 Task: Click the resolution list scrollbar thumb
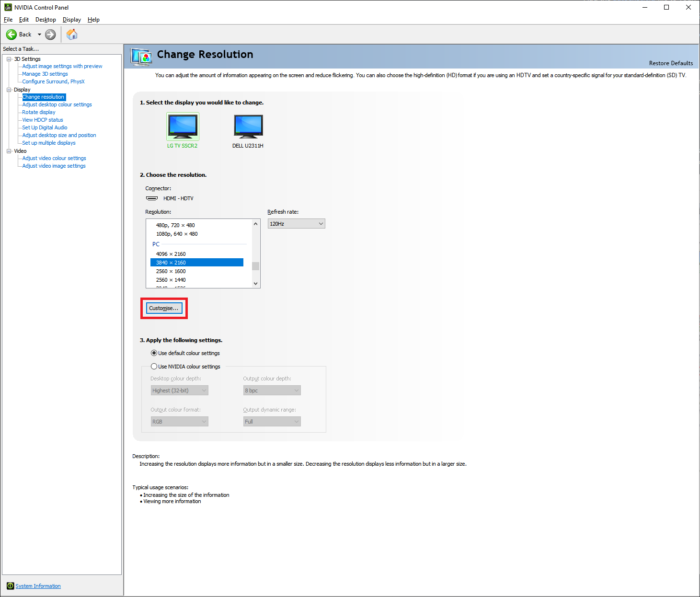pyautogui.click(x=255, y=266)
